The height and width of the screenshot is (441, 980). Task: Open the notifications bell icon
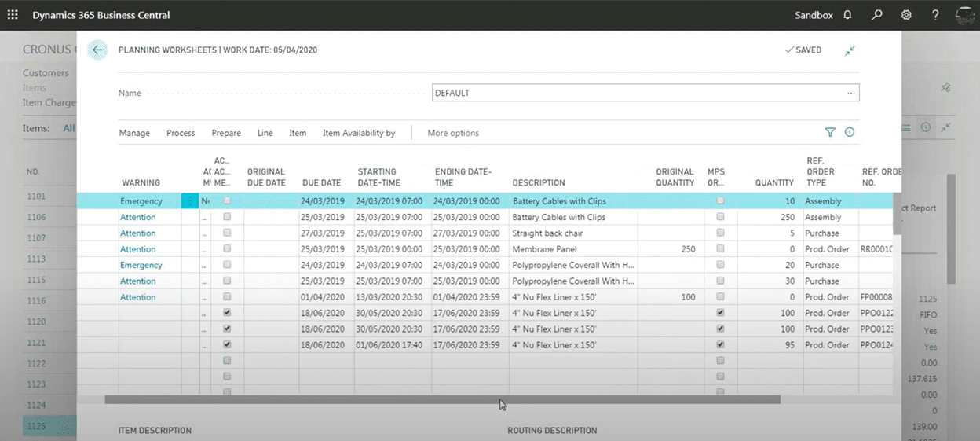coord(847,15)
